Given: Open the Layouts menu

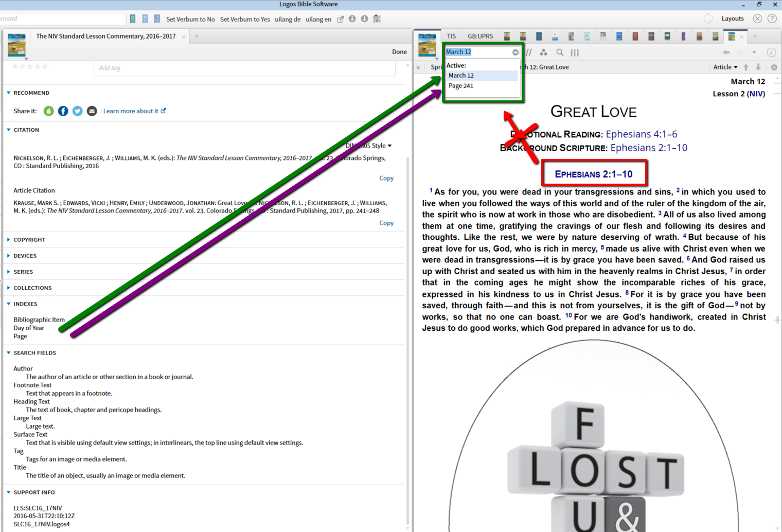Looking at the screenshot, I should pos(733,19).
